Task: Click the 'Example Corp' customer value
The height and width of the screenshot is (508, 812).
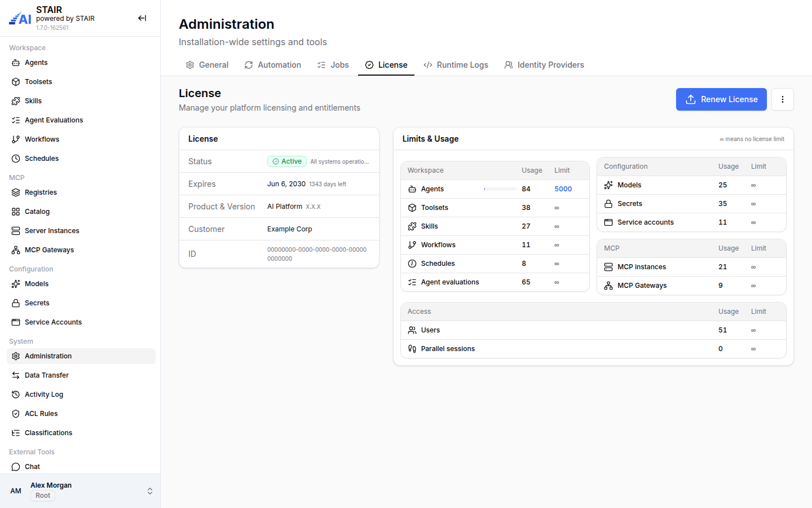Action: 290,229
